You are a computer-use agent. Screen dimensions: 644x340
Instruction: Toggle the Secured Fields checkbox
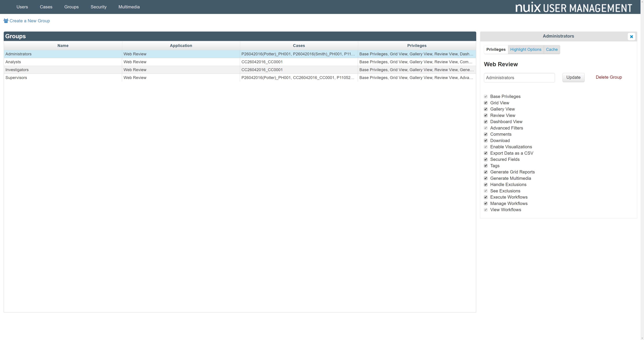(x=485, y=160)
